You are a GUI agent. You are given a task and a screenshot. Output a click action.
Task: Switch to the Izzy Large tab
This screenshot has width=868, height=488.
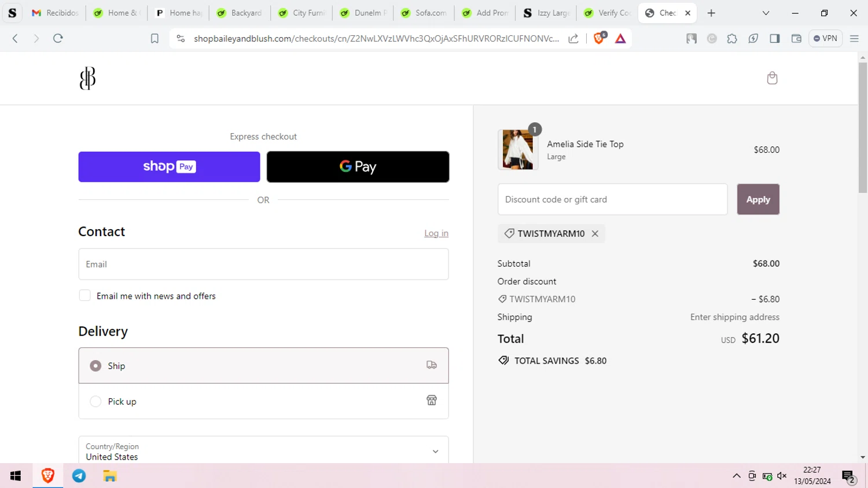point(547,13)
